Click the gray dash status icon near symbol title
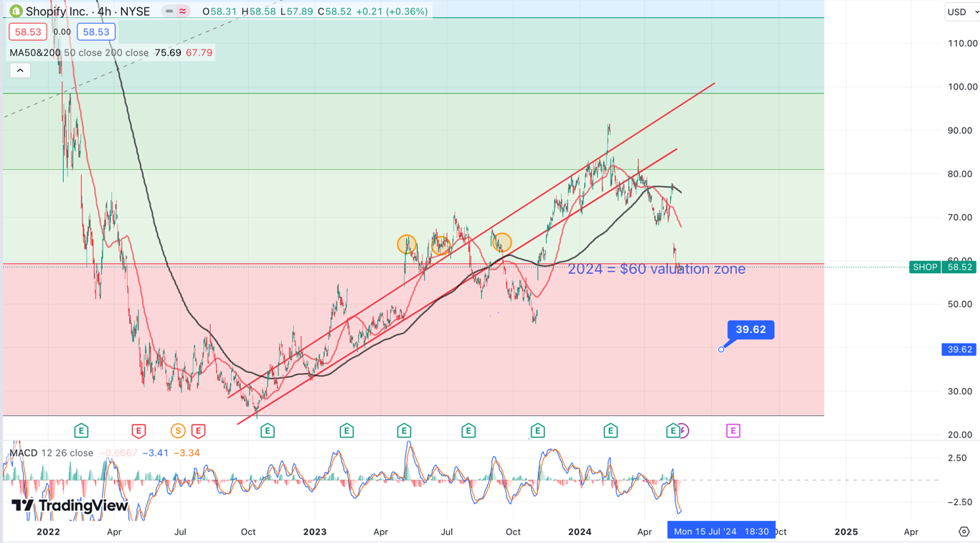This screenshot has width=980, height=543. (169, 11)
